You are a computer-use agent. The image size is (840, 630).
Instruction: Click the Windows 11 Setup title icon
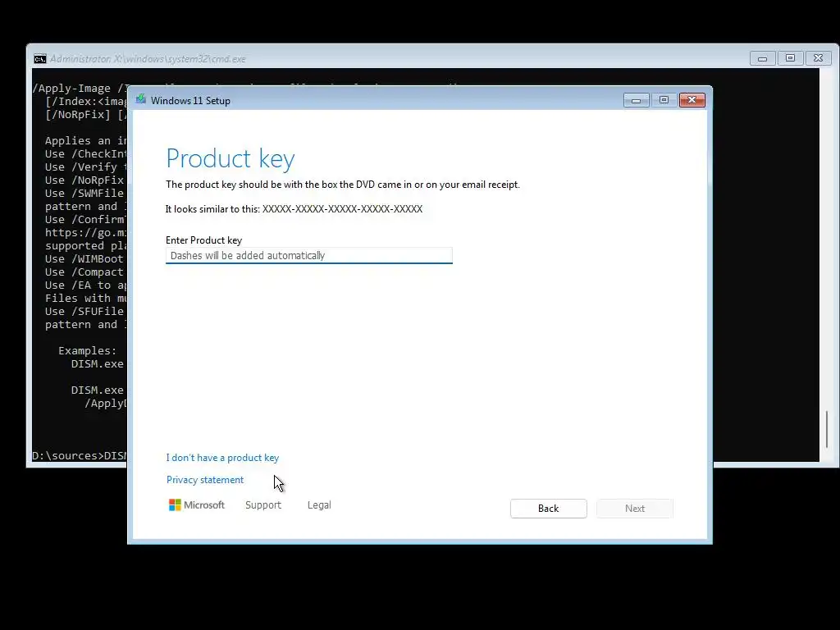coord(141,99)
